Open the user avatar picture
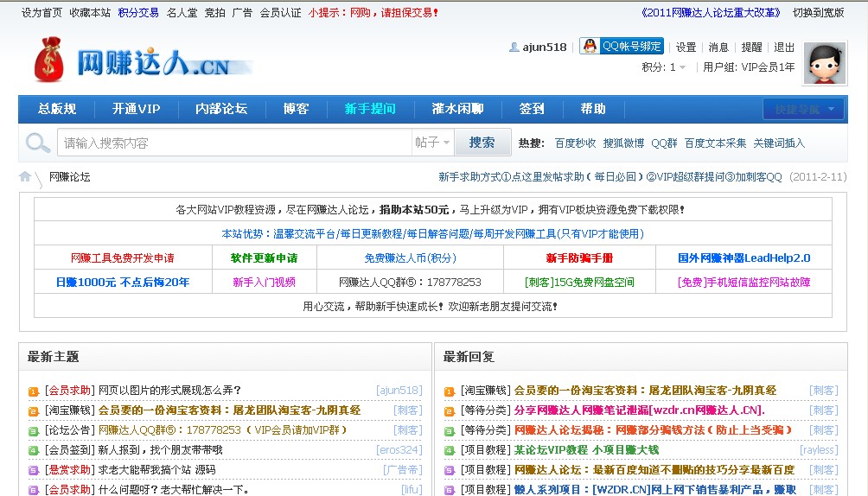868x496 pixels. coord(824,64)
